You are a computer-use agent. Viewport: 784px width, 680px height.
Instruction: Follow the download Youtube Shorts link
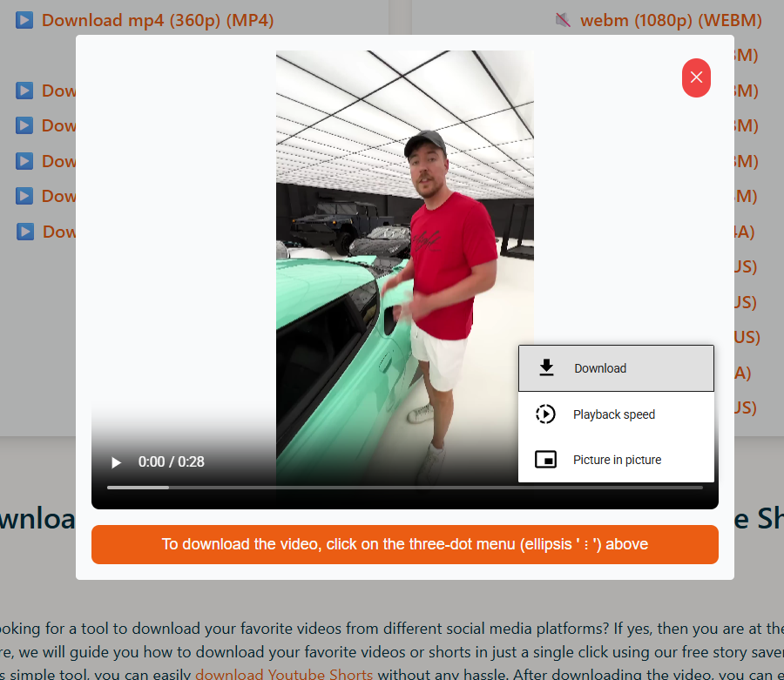284,674
